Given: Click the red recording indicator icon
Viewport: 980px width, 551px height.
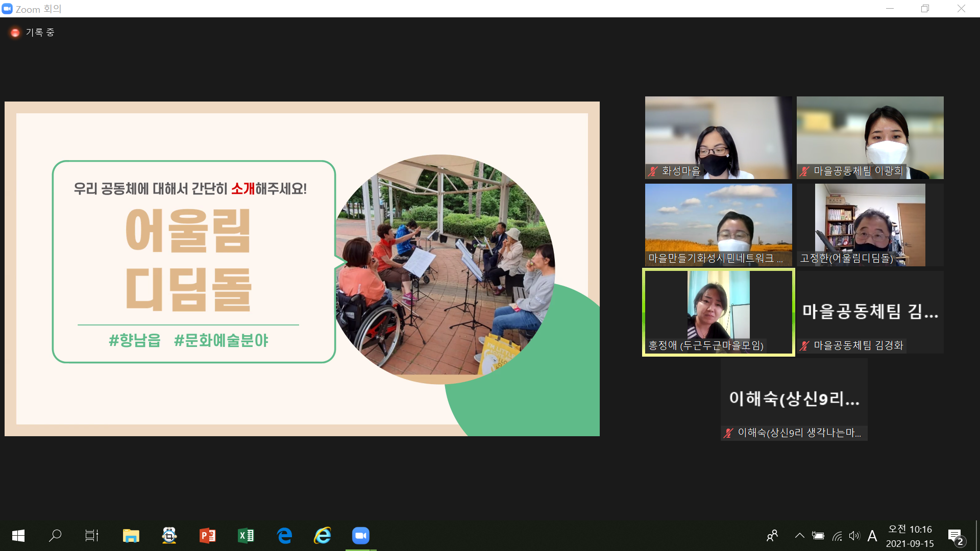Looking at the screenshot, I should click(15, 33).
